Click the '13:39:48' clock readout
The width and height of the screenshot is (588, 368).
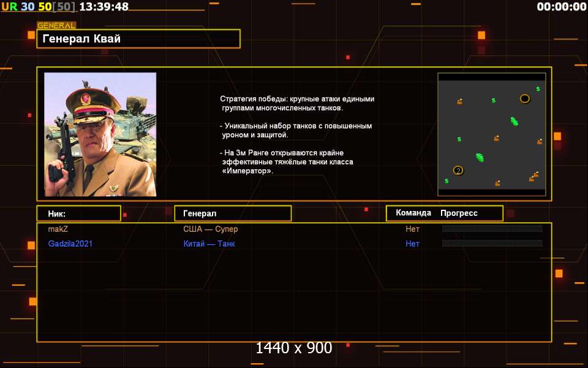(104, 6)
